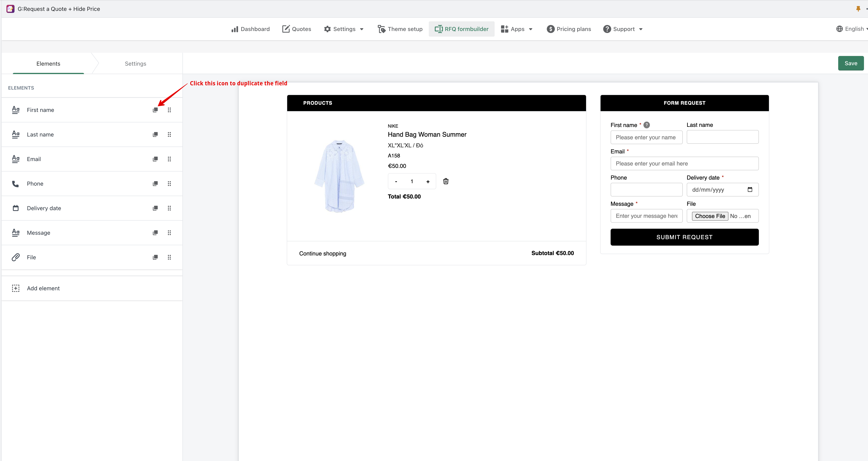This screenshot has width=868, height=461.
Task: Click the Delivery date drag handle
Action: (x=170, y=208)
